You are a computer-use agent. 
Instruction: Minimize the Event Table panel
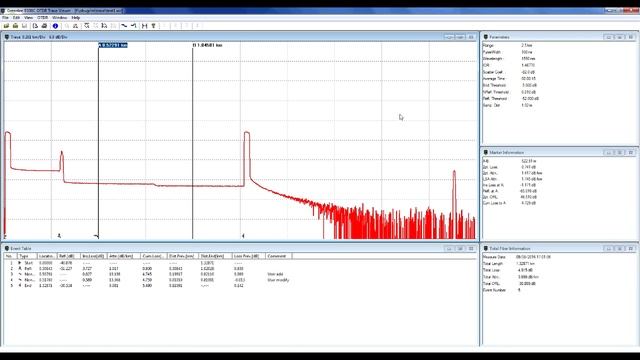click(x=449, y=248)
